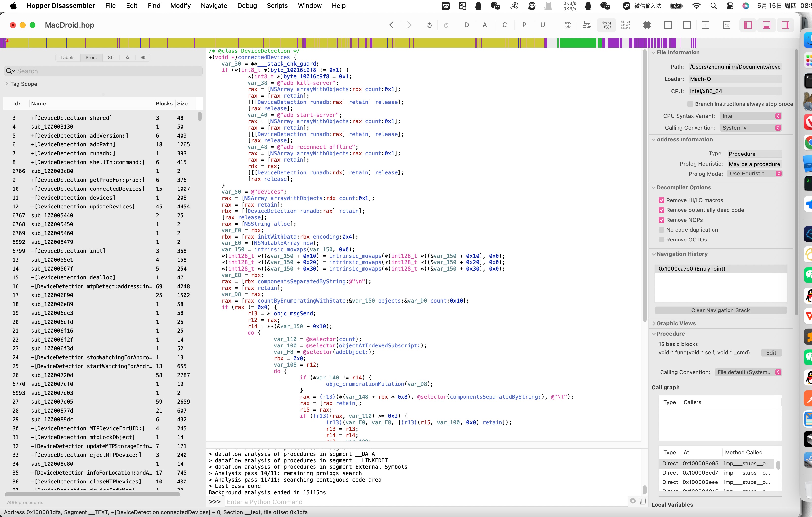Viewport: 812px width, 517px height.
Task: Select the pseudo-code view mode icon
Action: tap(606, 25)
